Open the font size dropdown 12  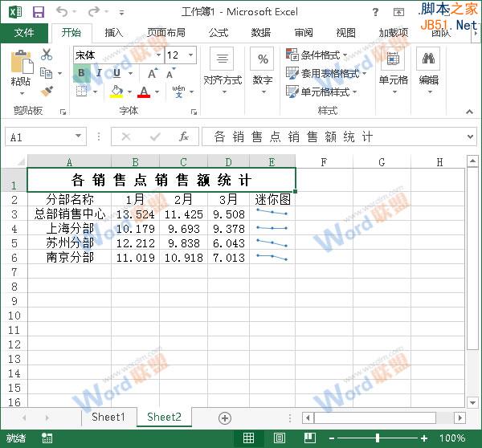pyautogui.click(x=191, y=55)
